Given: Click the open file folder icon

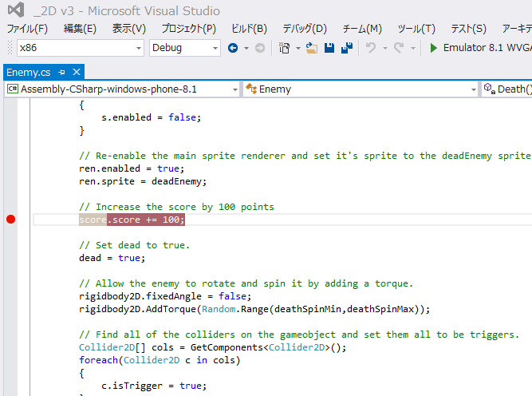Looking at the screenshot, I should [312, 48].
